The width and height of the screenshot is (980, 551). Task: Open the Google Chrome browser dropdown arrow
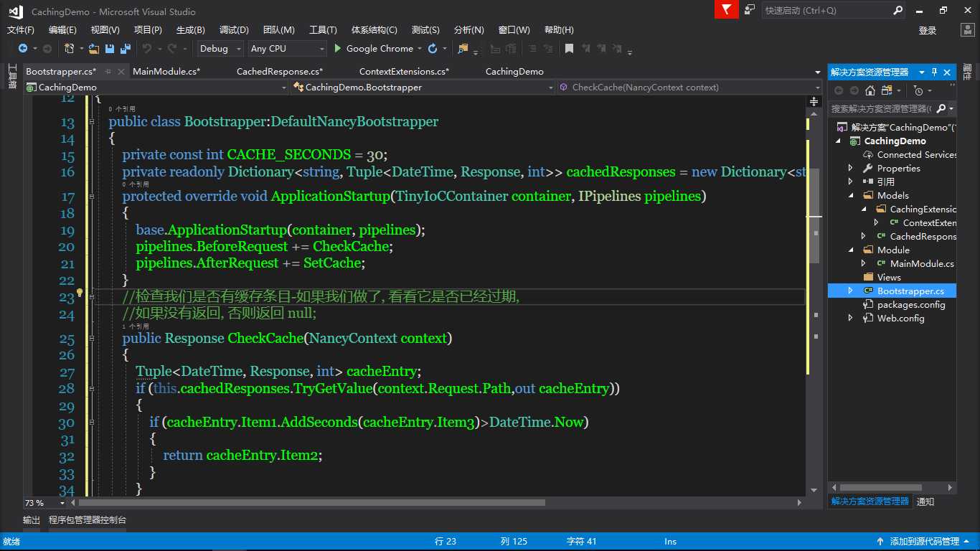[x=420, y=49]
